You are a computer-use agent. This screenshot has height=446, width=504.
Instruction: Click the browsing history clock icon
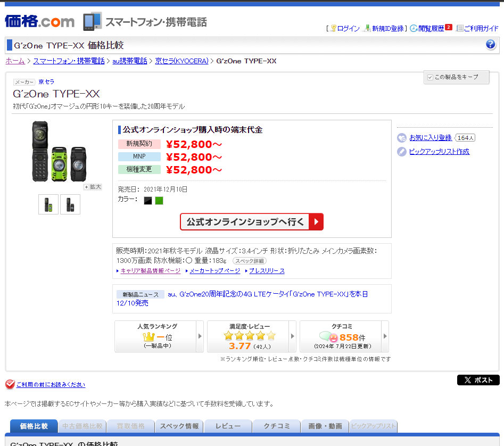coord(414,28)
